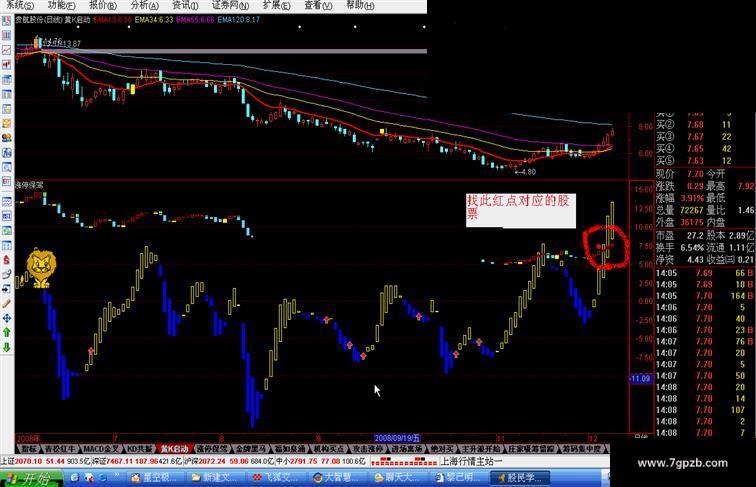The width and height of the screenshot is (756, 487).
Task: Click the two-people users sidebar icon
Action: pos(6,137)
